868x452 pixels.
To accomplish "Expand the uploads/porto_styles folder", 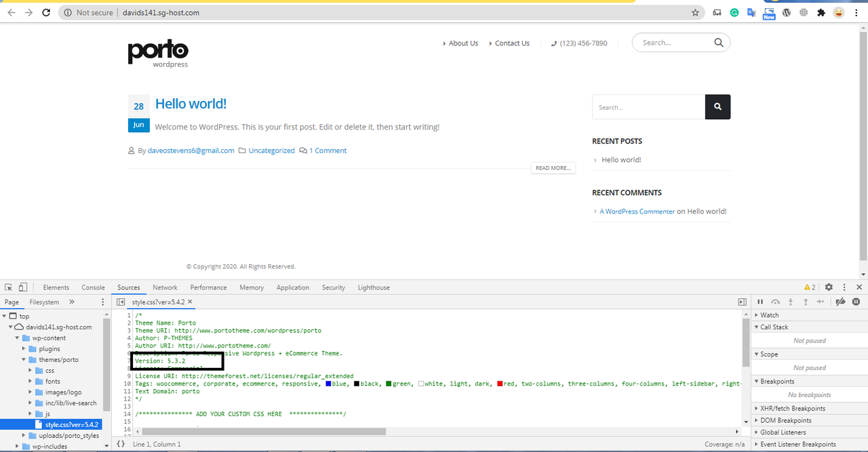I will [24, 435].
